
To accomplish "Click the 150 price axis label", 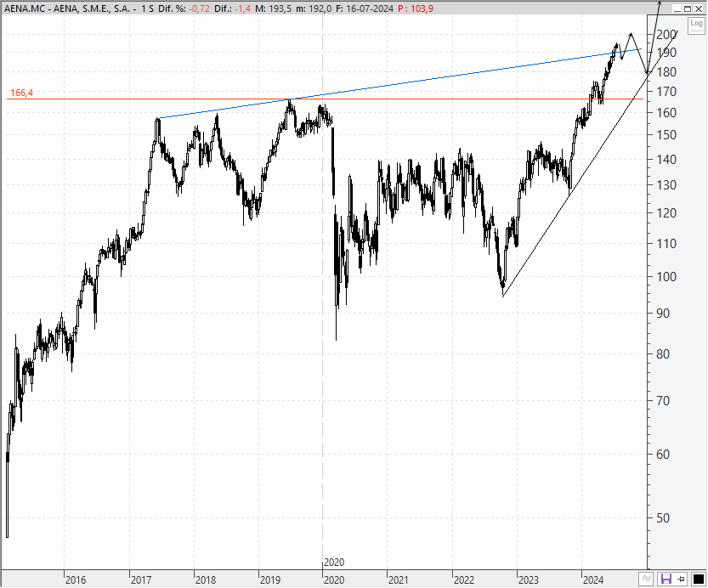I will pyautogui.click(x=666, y=135).
